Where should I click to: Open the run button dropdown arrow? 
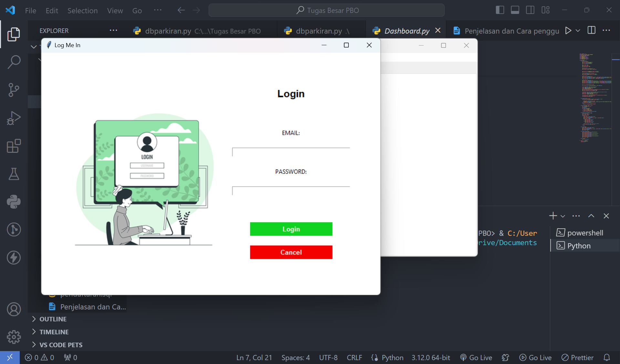pos(578,31)
